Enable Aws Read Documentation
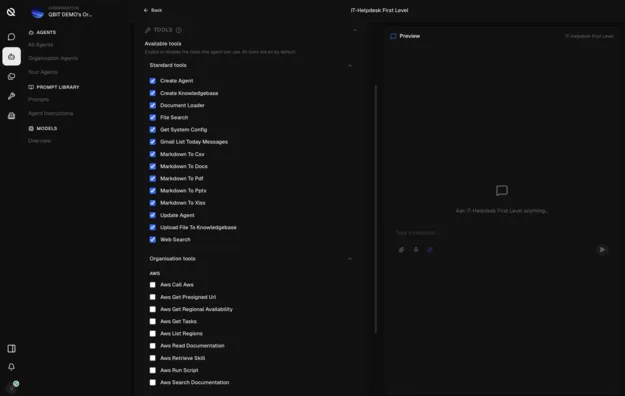Viewport: 625px width, 396px height. click(x=153, y=346)
